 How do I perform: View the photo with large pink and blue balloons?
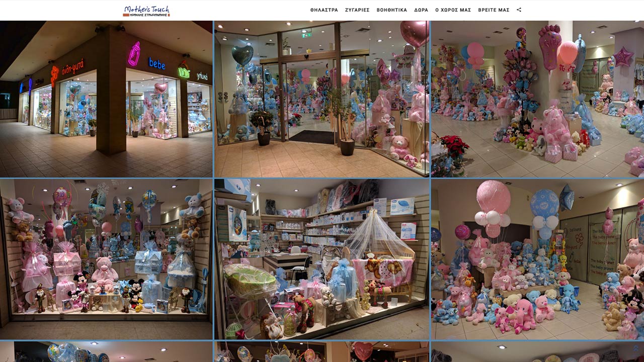pyautogui.click(x=537, y=259)
